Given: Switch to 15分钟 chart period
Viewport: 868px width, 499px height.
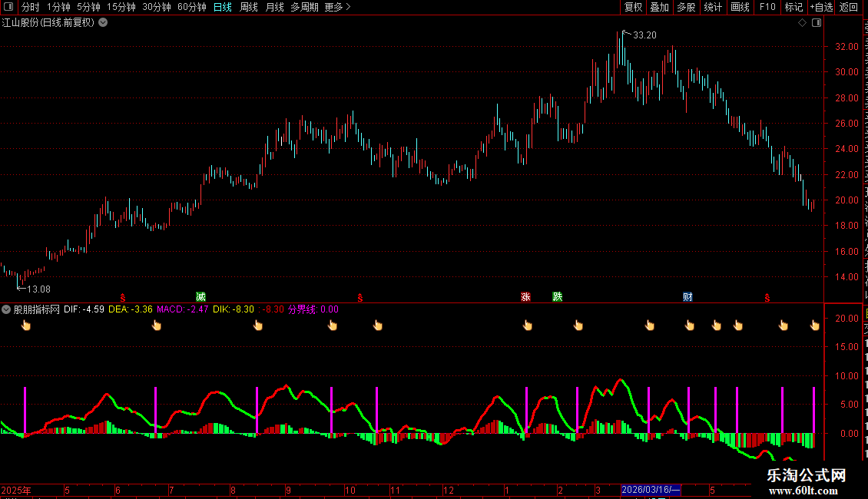Looking at the screenshot, I should 121,7.
